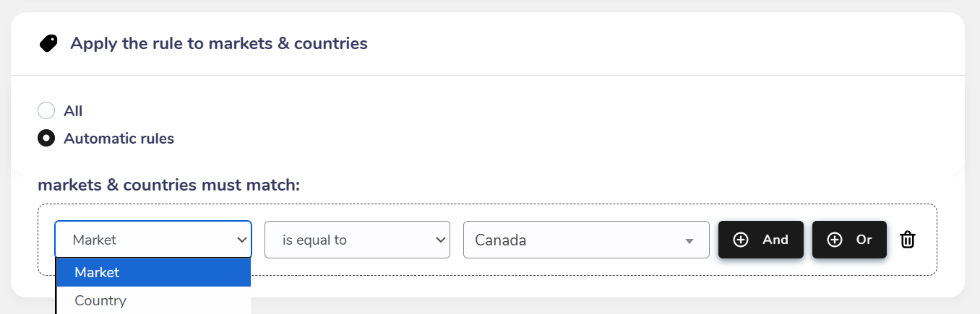Open the Market field dropdown

153,240
